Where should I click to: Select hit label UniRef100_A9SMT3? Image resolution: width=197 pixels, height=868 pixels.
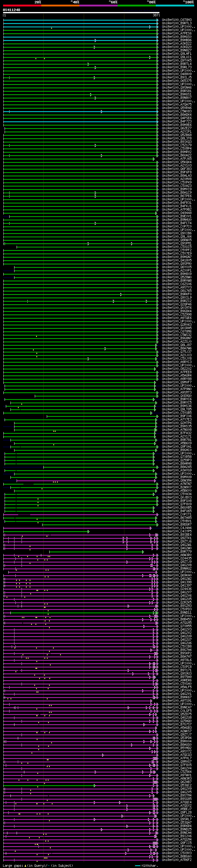point(177,393)
